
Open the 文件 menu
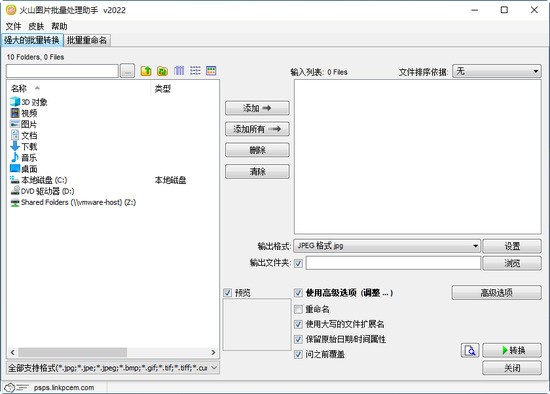click(x=13, y=26)
